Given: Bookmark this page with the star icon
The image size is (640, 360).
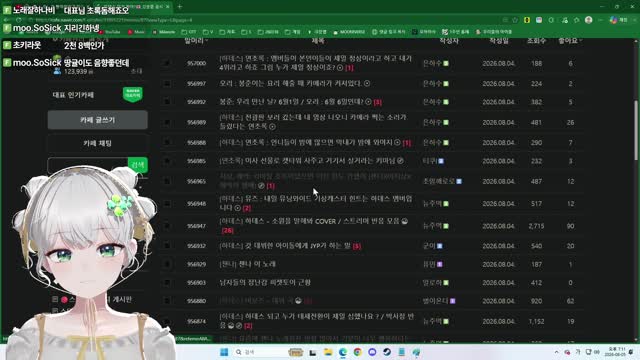Looking at the screenshot, I should click(x=515, y=20).
